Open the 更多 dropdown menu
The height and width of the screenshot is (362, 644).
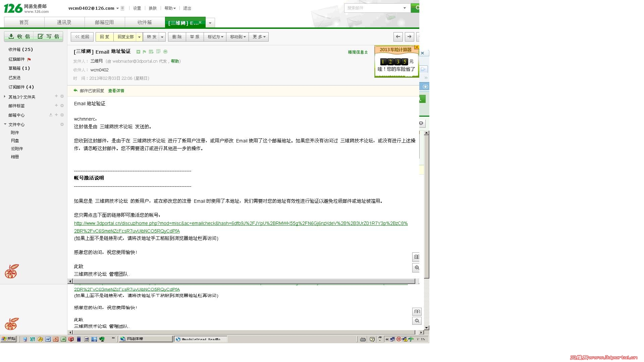tap(259, 37)
